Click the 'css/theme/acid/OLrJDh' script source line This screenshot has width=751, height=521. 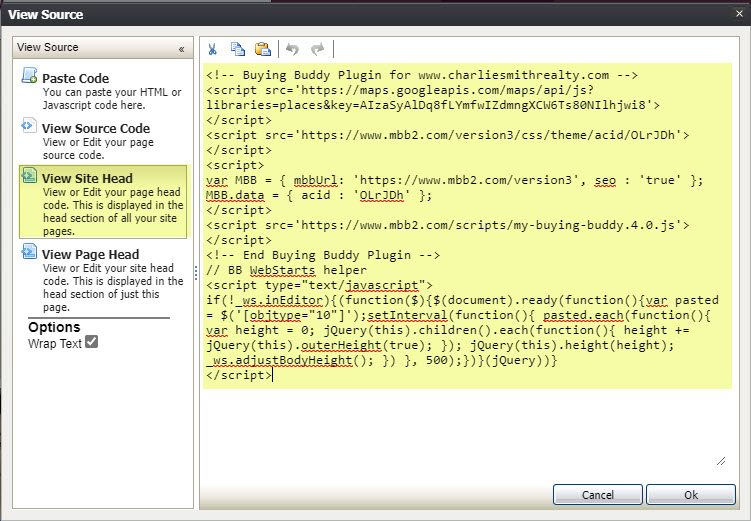tap(448, 135)
